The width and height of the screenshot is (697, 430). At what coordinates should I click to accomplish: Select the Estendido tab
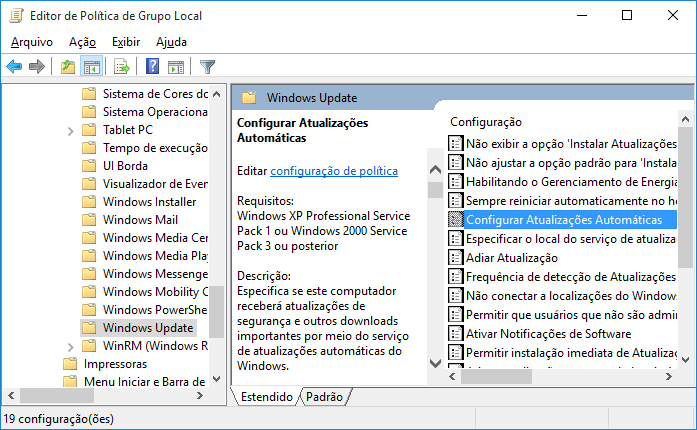pos(267,397)
